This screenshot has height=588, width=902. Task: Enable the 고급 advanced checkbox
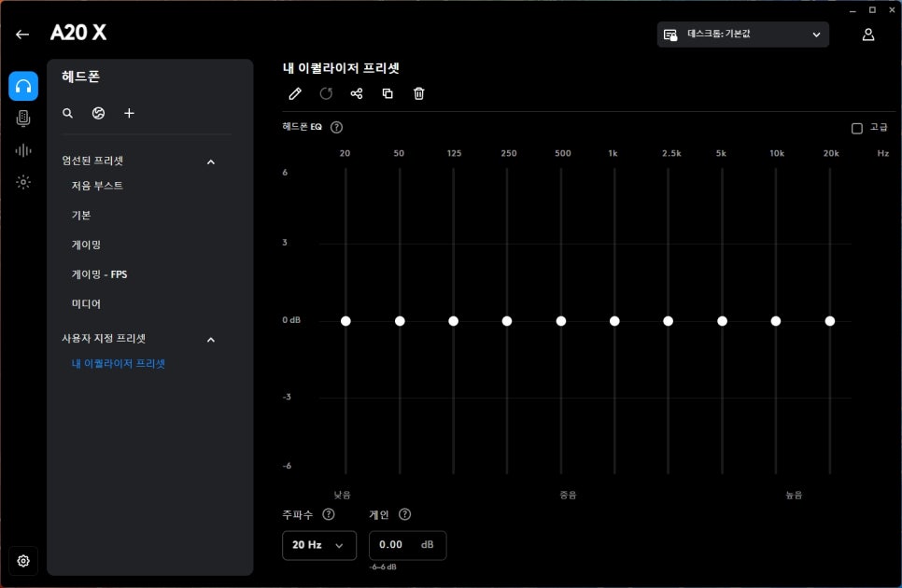[x=856, y=128]
